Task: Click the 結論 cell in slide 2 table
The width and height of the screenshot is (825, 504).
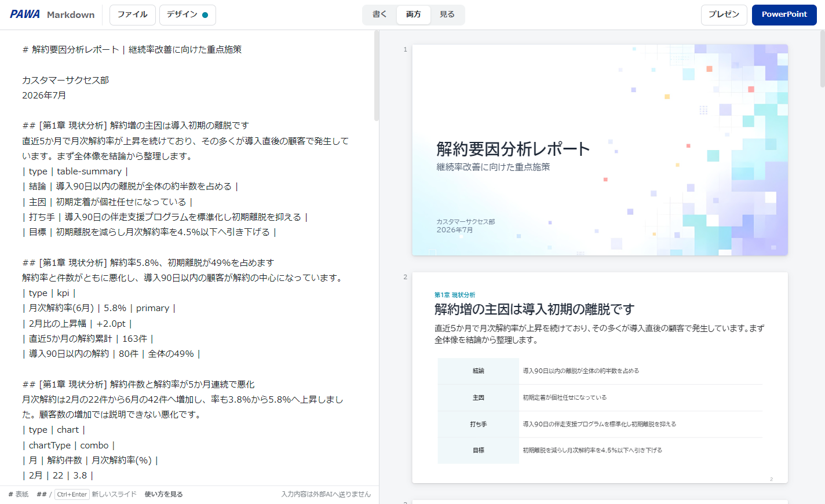Action: (x=479, y=371)
